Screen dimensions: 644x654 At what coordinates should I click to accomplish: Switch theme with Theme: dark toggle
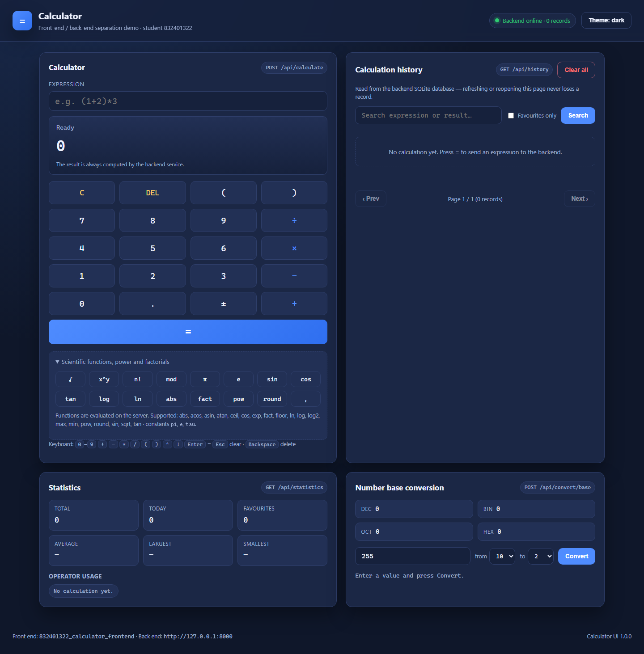coord(606,20)
